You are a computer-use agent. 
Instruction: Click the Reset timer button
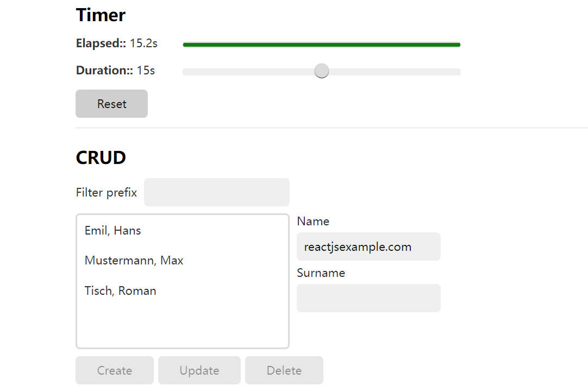111,104
